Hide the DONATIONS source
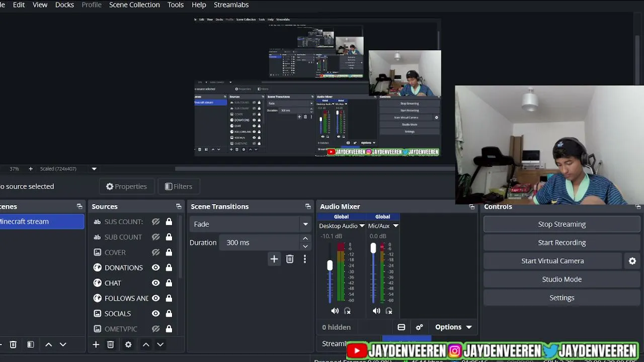Image resolution: width=644 pixels, height=362 pixels. click(x=156, y=267)
